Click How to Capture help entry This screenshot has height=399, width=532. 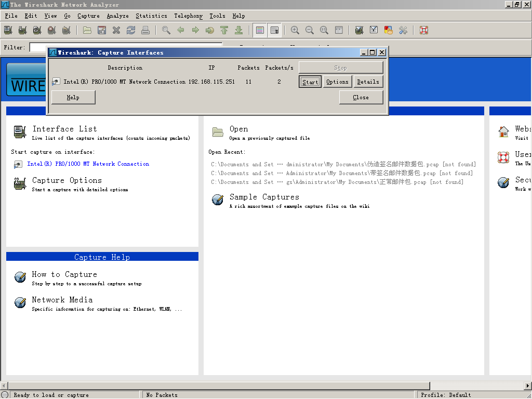click(x=64, y=274)
